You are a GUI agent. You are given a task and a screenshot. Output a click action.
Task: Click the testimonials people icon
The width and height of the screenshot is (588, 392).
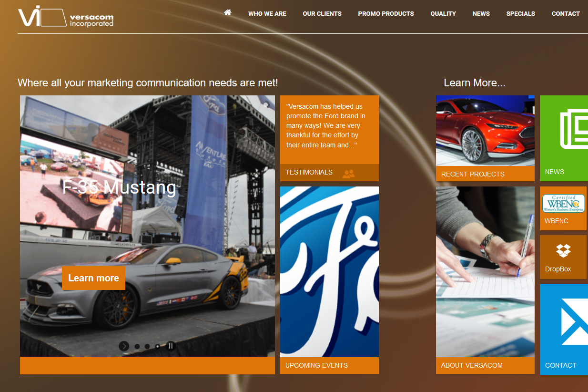tap(348, 174)
